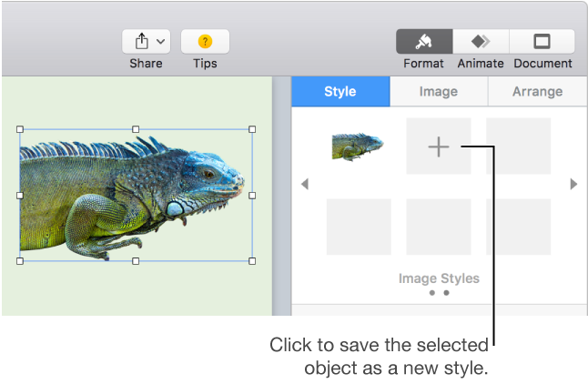Click the Share label text
This screenshot has width=588, height=384.
click(146, 64)
